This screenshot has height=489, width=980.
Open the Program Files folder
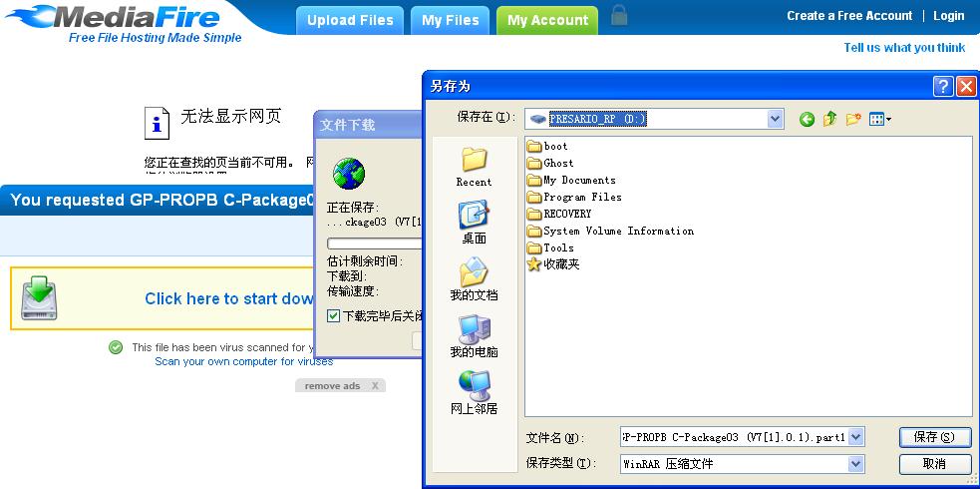(574, 197)
